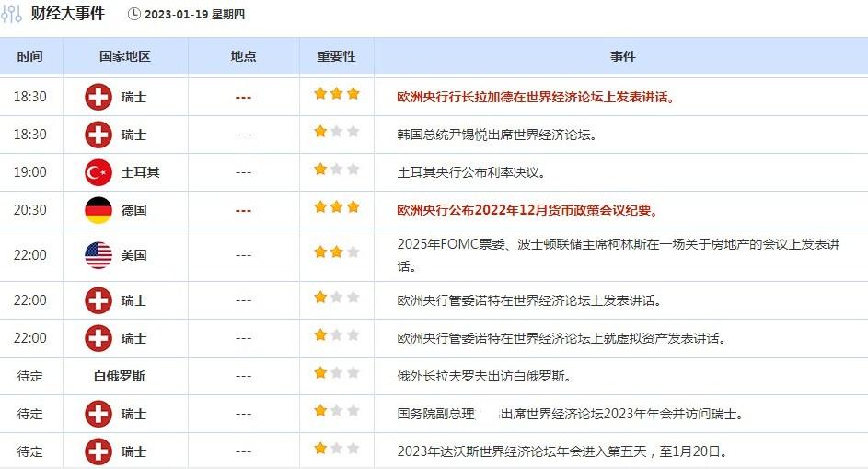
Task: Click the two-star rating in the 美国 row
Action: (336, 252)
